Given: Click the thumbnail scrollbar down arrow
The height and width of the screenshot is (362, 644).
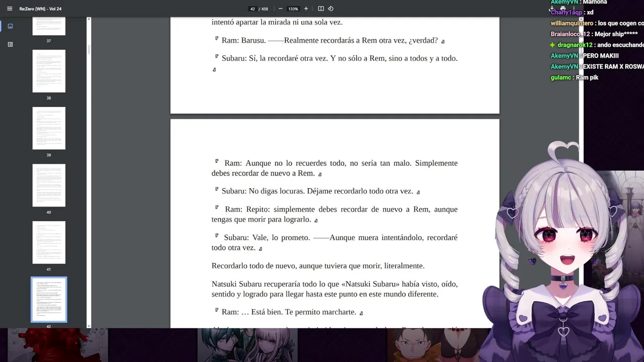Looking at the screenshot, I should 89,326.
